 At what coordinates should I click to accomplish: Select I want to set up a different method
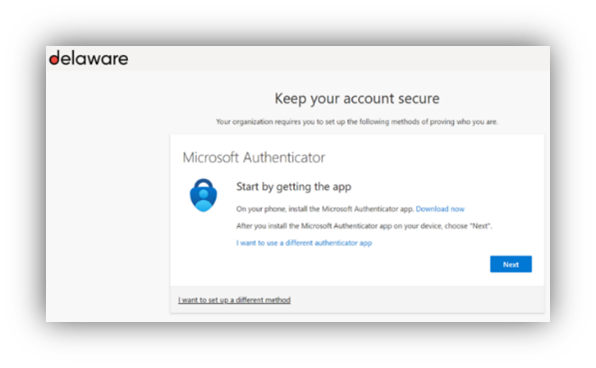[x=234, y=300]
